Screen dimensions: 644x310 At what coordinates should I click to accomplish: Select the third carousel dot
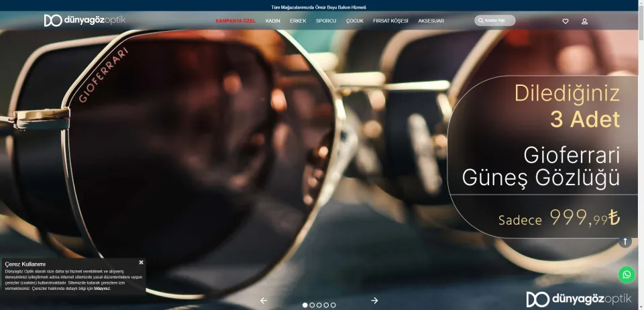tap(319, 305)
